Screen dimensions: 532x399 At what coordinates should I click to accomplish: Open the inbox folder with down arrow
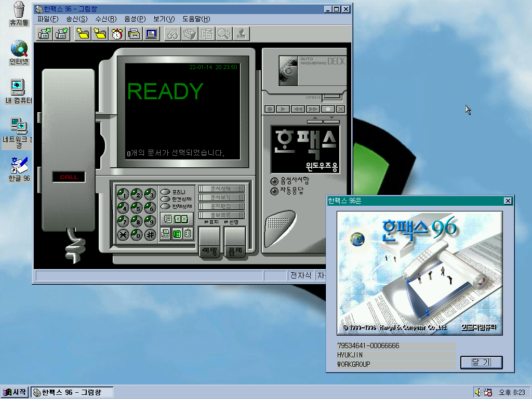(x=100, y=34)
